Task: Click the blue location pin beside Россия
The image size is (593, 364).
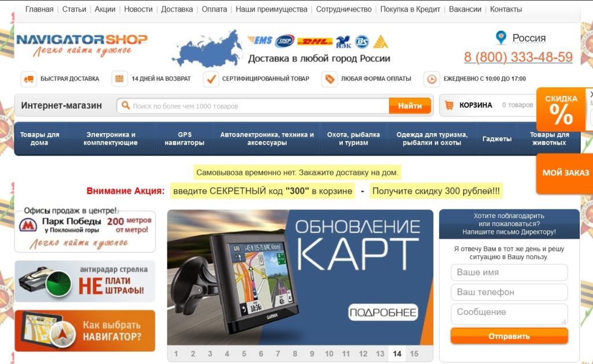Action: pyautogui.click(x=501, y=38)
